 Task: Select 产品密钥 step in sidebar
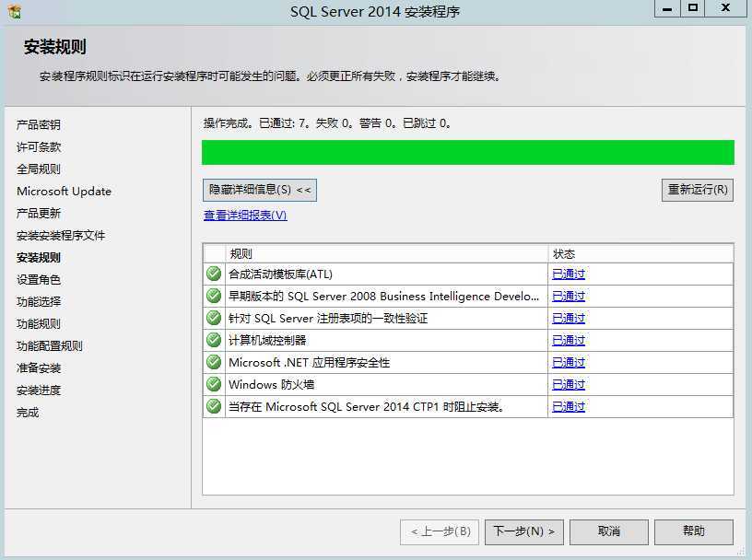pyautogui.click(x=39, y=125)
